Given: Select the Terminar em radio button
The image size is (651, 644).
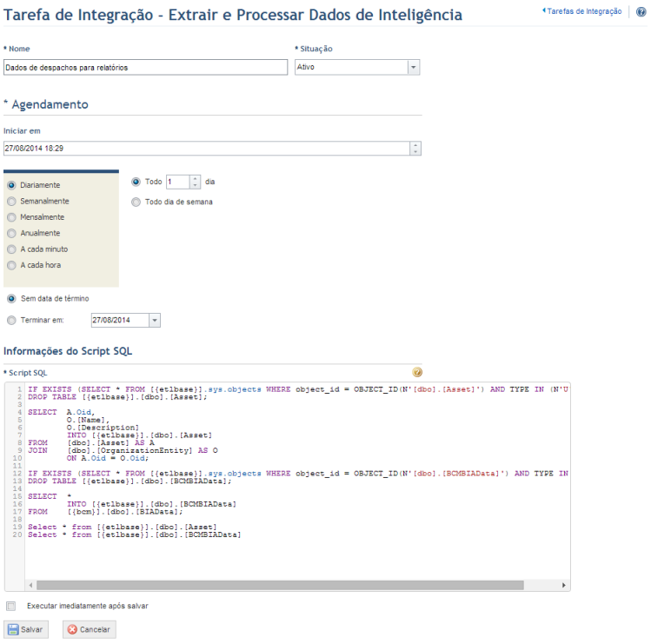Looking at the screenshot, I should pos(11,320).
